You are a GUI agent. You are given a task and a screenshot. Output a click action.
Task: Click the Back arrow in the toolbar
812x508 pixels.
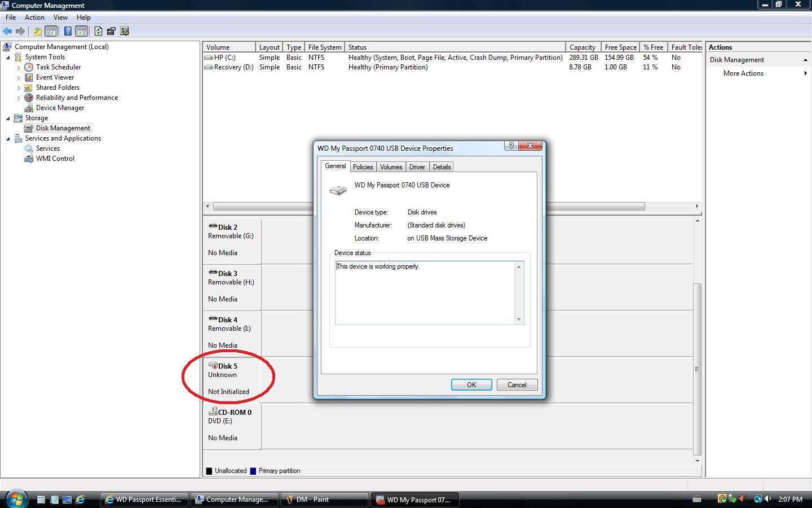pyautogui.click(x=7, y=31)
